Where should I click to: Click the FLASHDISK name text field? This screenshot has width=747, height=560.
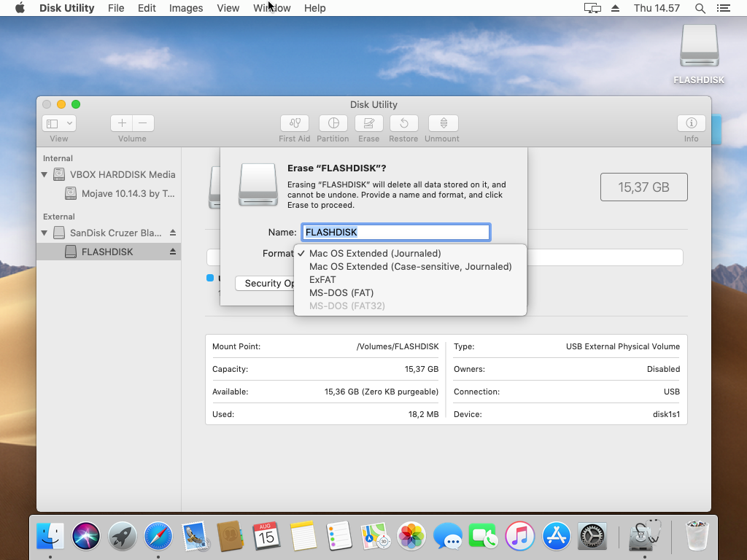[395, 231]
